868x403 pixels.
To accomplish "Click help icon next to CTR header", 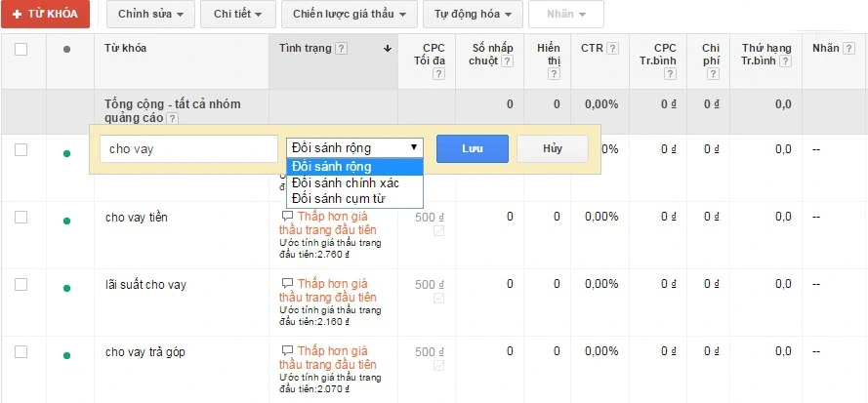I will (x=613, y=48).
